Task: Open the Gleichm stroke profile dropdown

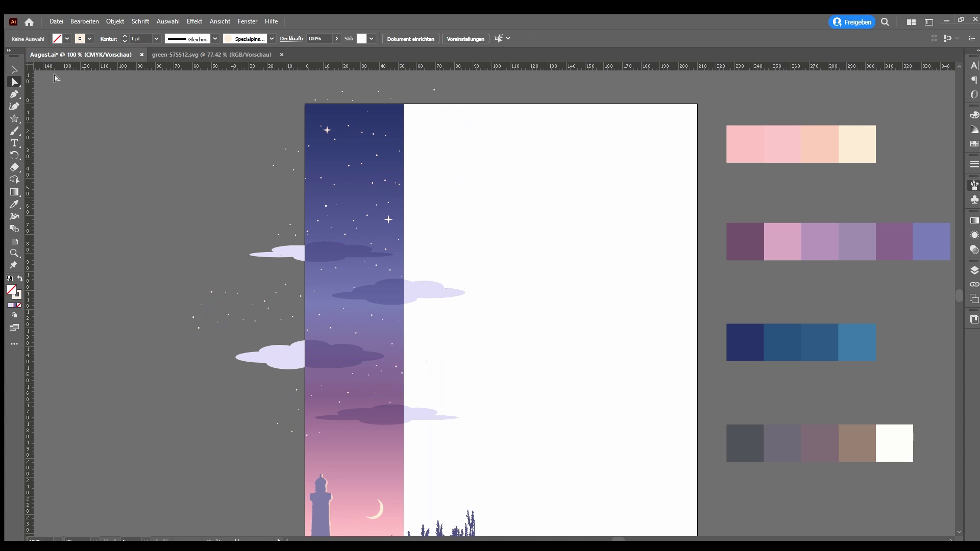Action: pyautogui.click(x=216, y=39)
